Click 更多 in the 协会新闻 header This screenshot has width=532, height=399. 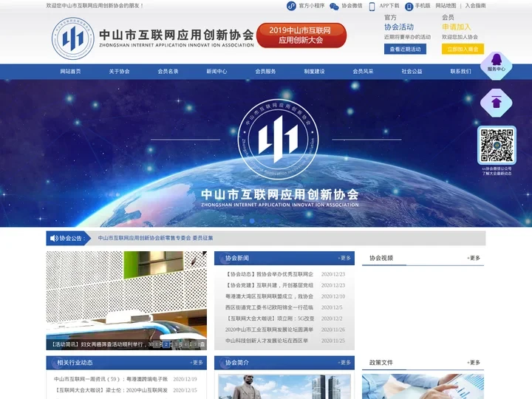[x=344, y=258]
